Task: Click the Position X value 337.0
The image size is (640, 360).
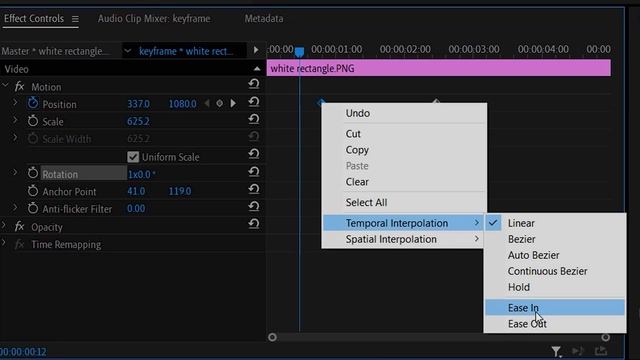Action: 138,104
